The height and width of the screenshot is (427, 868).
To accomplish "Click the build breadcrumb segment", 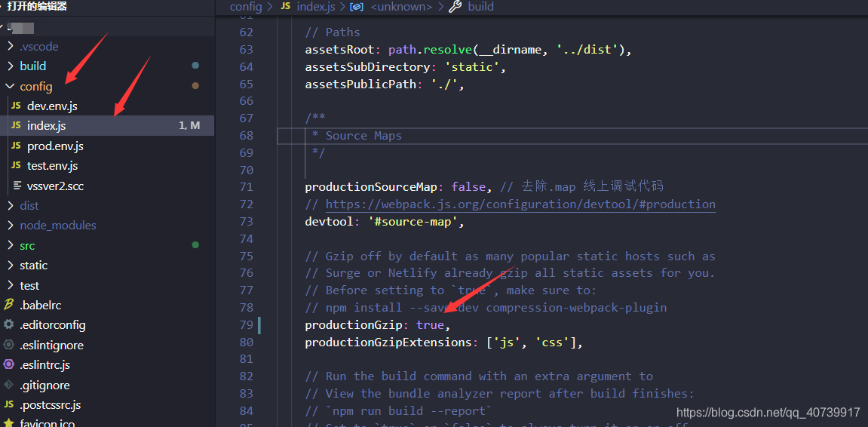I will point(480,7).
